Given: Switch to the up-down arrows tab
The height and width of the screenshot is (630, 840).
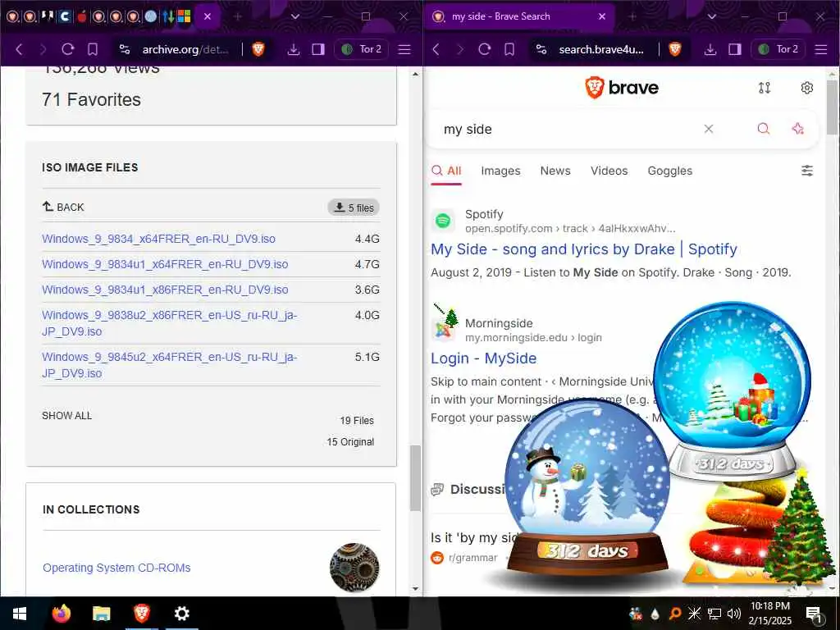Looking at the screenshot, I should [x=169, y=16].
